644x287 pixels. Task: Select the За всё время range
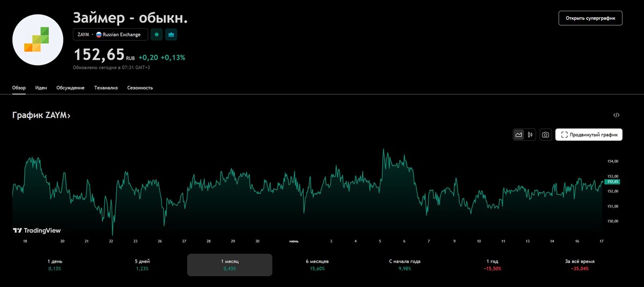click(x=580, y=264)
